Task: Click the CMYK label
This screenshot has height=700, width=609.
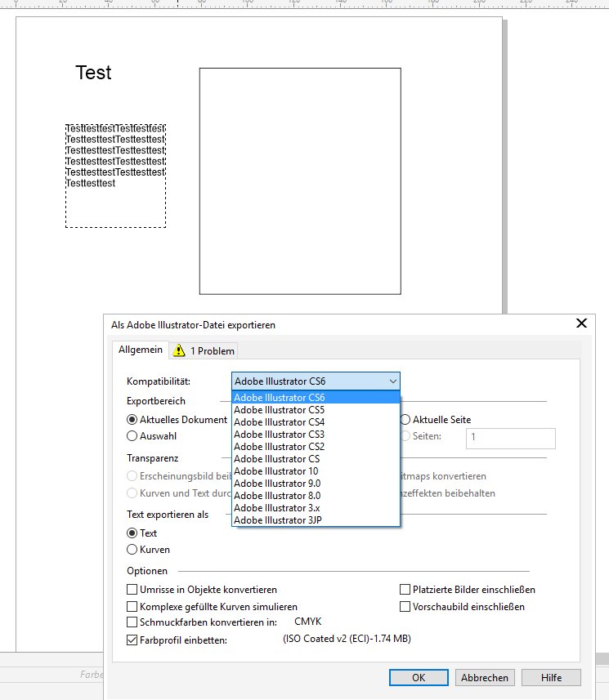Action: pos(308,622)
